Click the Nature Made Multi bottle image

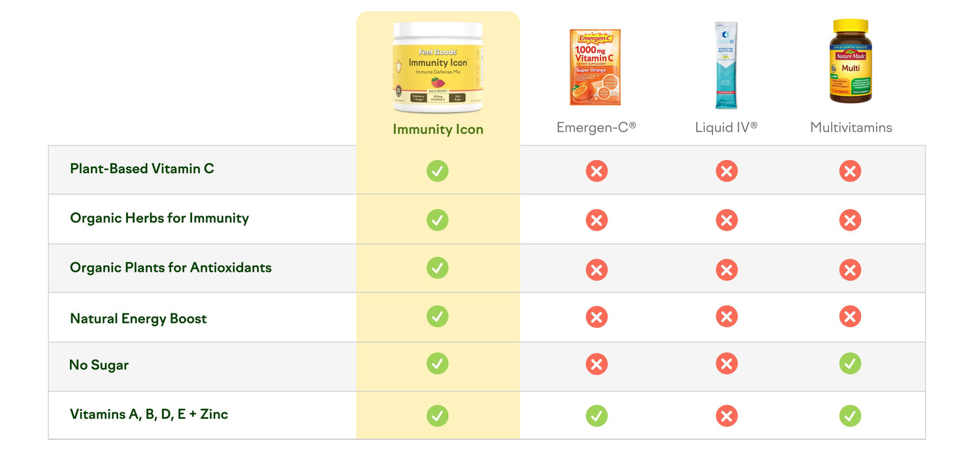[x=850, y=61]
